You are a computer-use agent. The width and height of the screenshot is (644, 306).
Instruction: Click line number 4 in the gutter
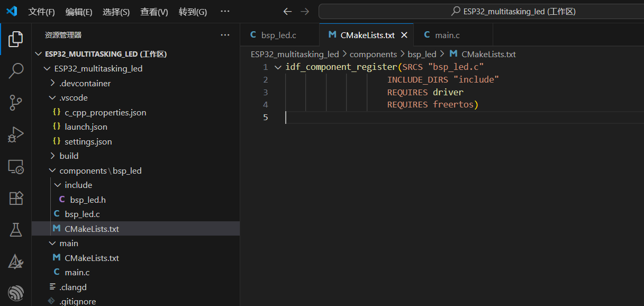[x=265, y=104]
